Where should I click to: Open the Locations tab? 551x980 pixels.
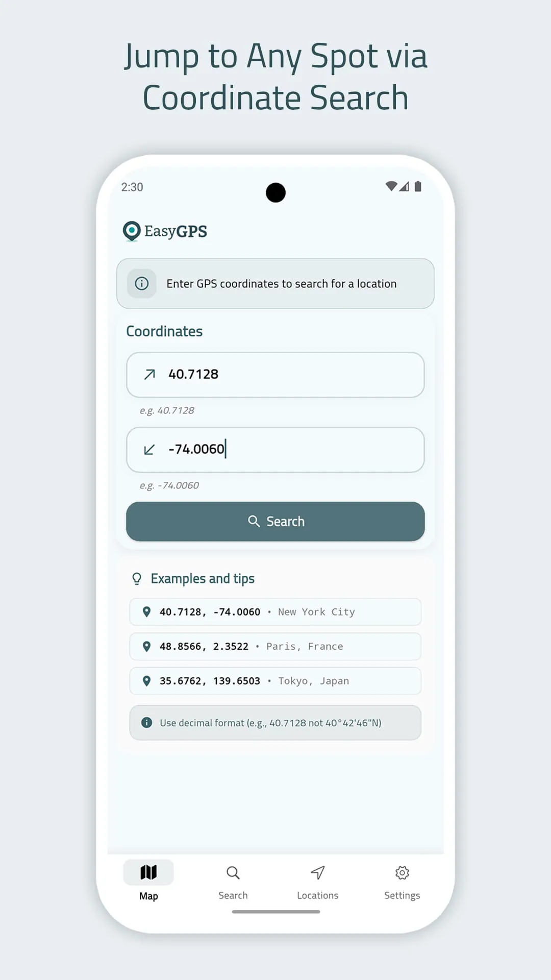tap(317, 881)
